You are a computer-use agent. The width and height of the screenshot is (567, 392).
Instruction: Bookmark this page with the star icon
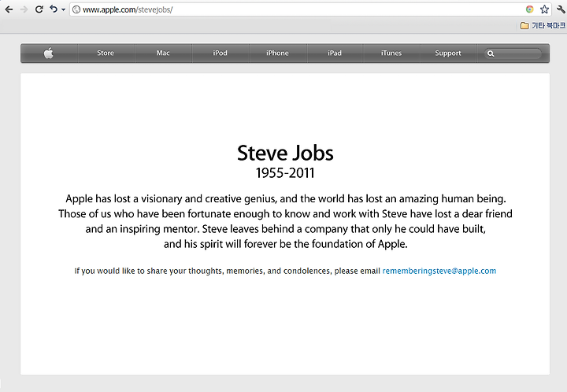(x=545, y=9)
